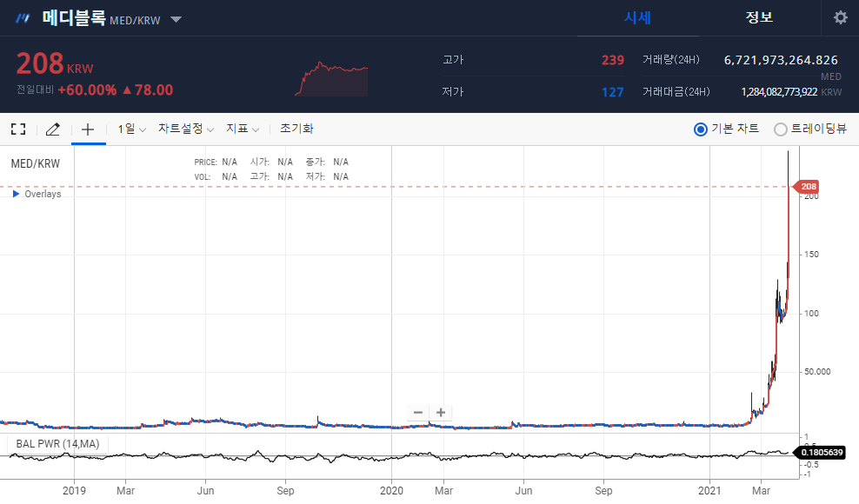The width and height of the screenshot is (859, 504).
Task: Zoom in chart with plus button
Action: (441, 413)
